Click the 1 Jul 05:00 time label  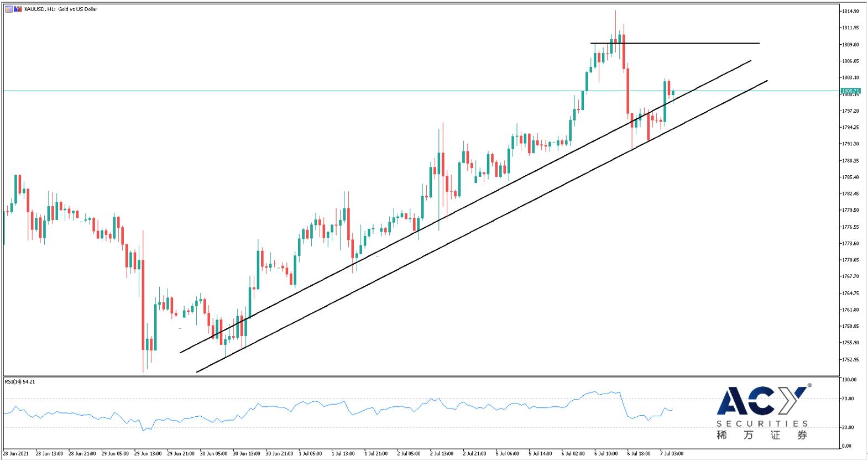(311, 454)
